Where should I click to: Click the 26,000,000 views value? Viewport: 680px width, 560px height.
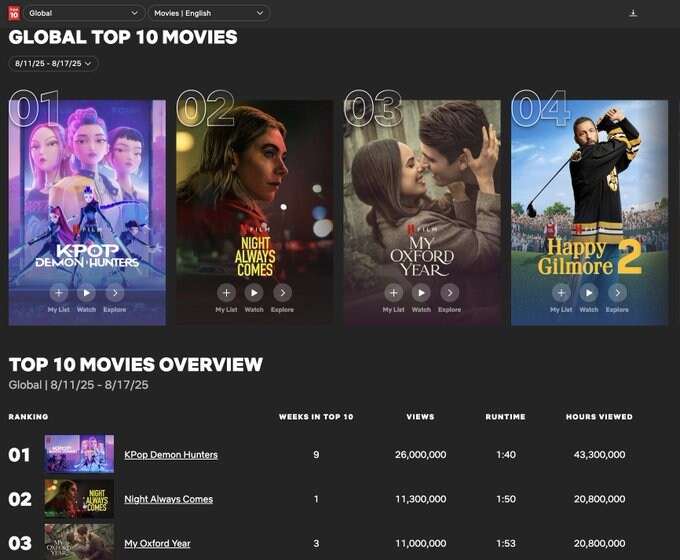[421, 455]
